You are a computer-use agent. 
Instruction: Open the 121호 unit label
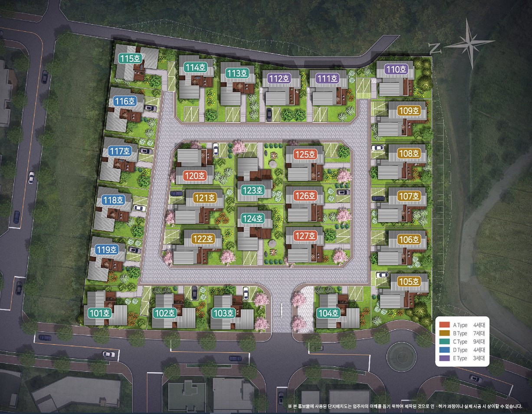click(x=204, y=198)
